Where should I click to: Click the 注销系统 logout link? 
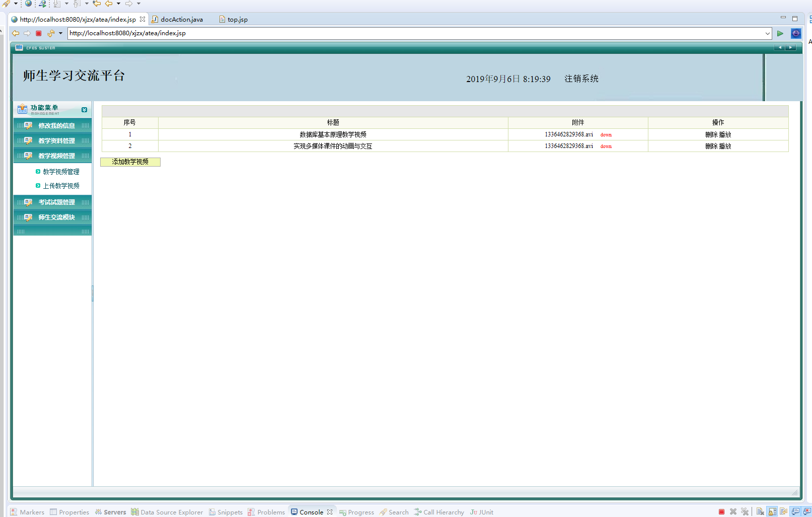tap(581, 79)
